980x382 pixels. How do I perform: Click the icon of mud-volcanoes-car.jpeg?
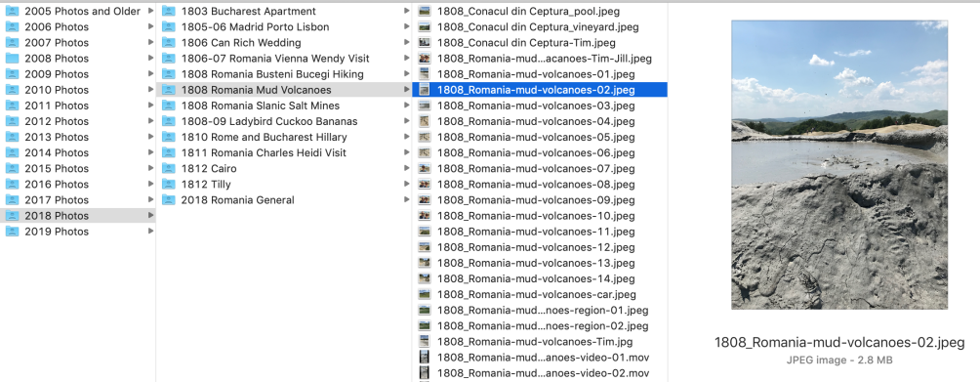[425, 294]
